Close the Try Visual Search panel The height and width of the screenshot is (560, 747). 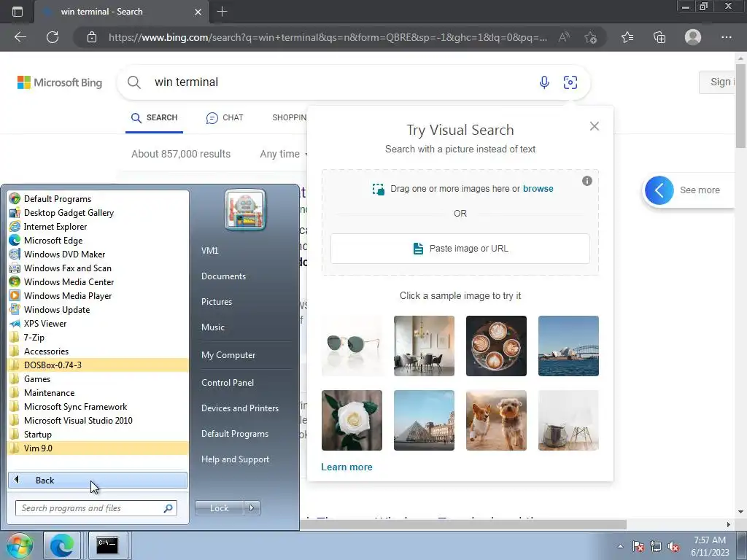click(x=594, y=126)
